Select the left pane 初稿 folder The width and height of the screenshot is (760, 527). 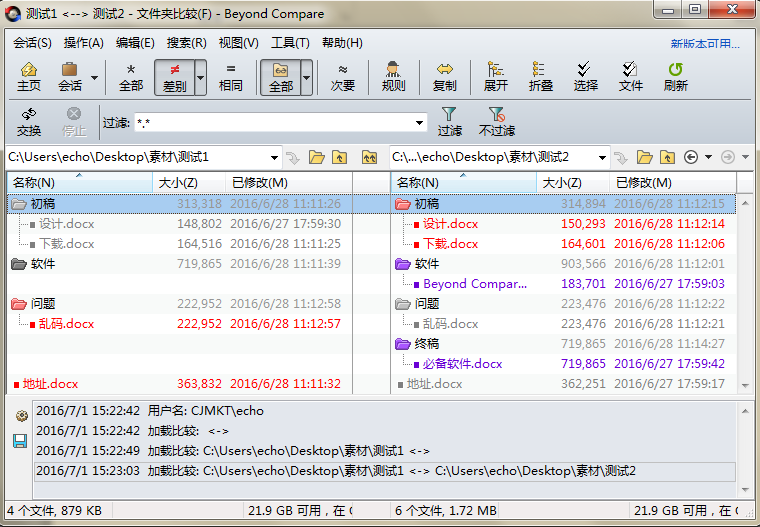(x=180, y=204)
